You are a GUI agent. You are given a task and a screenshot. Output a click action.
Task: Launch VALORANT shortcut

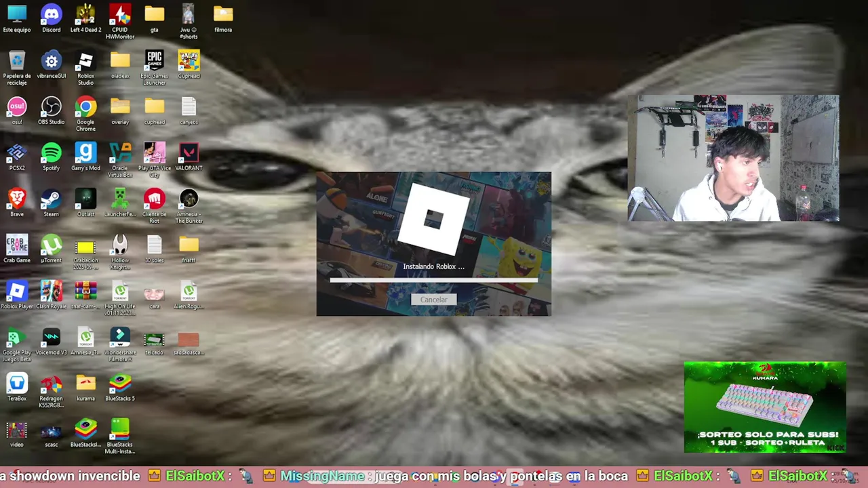[189, 157]
